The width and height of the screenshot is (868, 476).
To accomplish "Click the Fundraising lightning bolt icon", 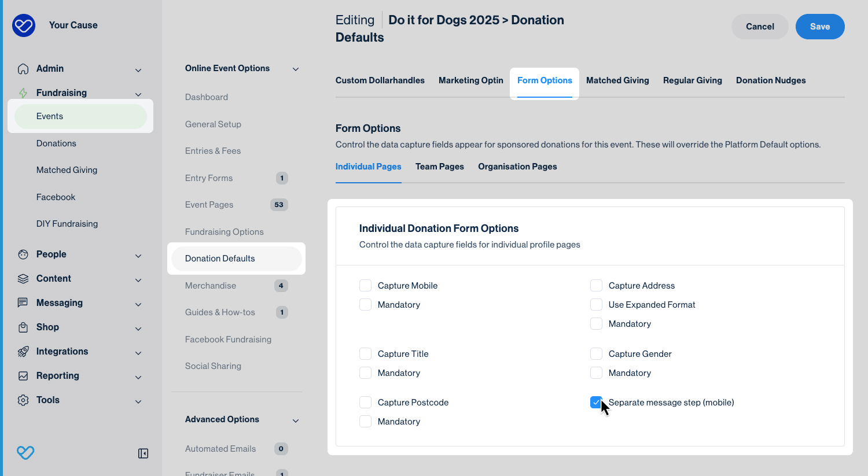I will tap(23, 93).
